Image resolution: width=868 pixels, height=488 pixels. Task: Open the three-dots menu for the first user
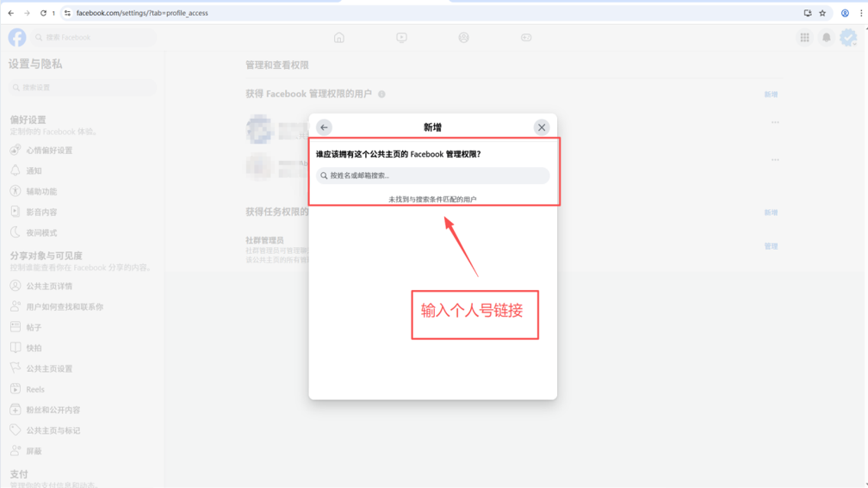(x=775, y=123)
